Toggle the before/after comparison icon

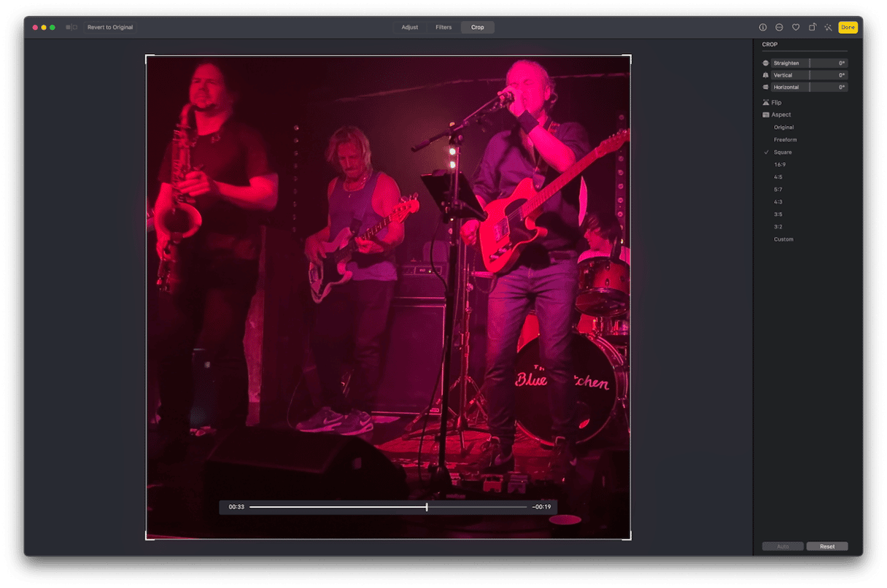(x=71, y=27)
